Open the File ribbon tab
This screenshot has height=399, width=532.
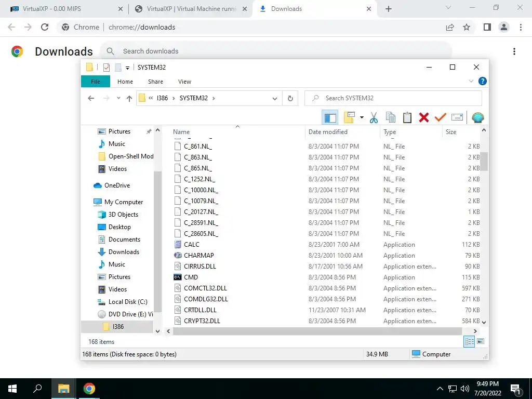(96, 82)
